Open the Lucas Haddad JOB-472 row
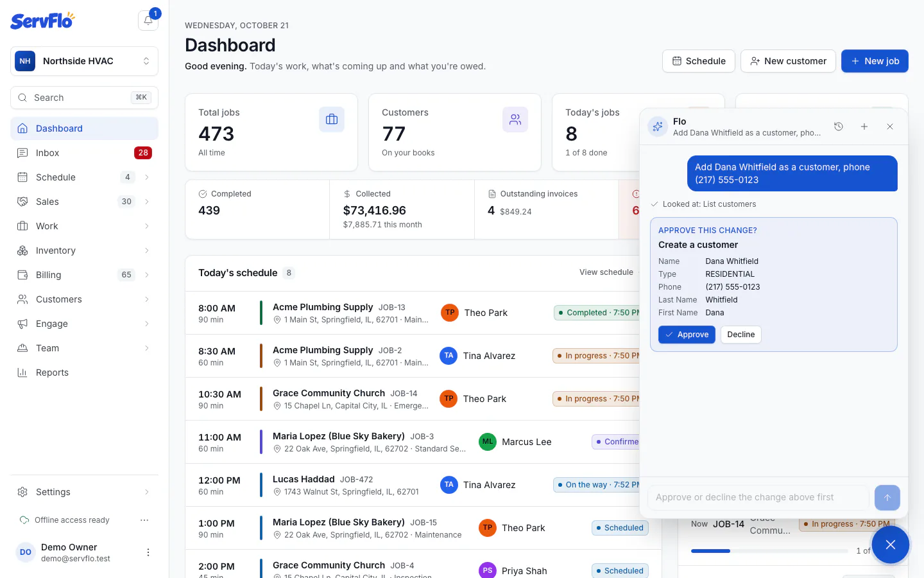The height and width of the screenshot is (578, 924). coord(413,485)
